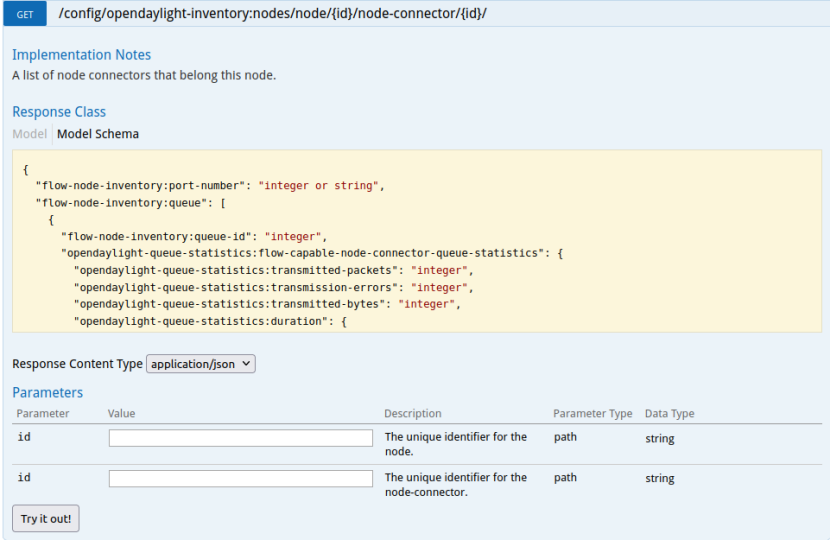The width and height of the screenshot is (831, 540).
Task: Select the Model Schema tab
Action: (98, 134)
